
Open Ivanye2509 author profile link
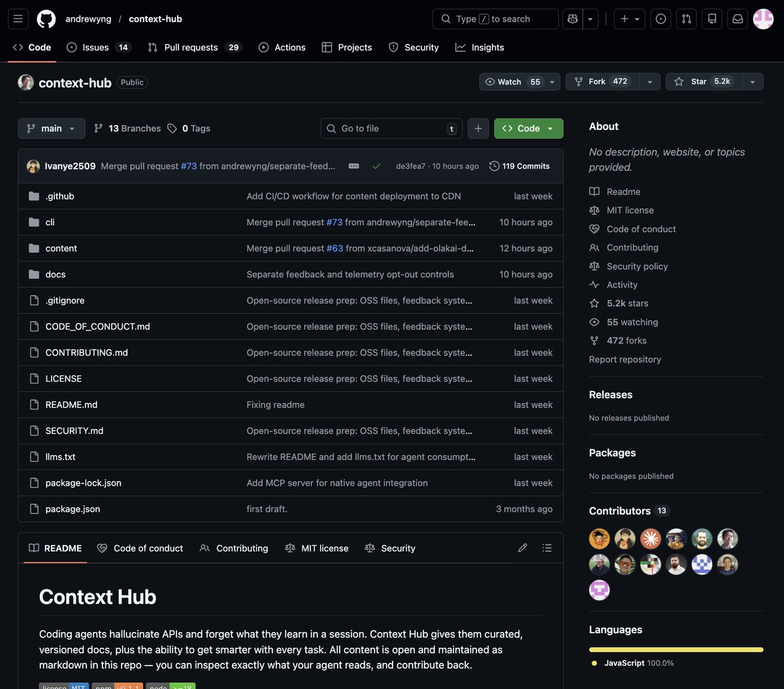(70, 166)
